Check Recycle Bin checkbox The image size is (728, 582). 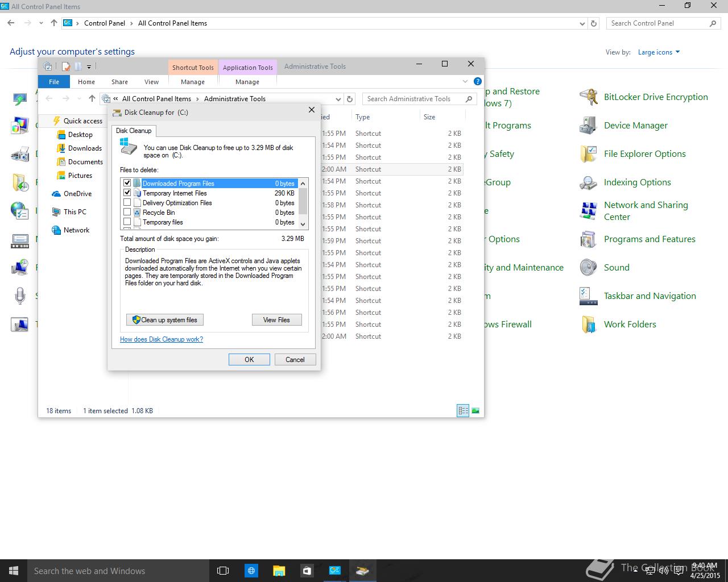pyautogui.click(x=127, y=212)
